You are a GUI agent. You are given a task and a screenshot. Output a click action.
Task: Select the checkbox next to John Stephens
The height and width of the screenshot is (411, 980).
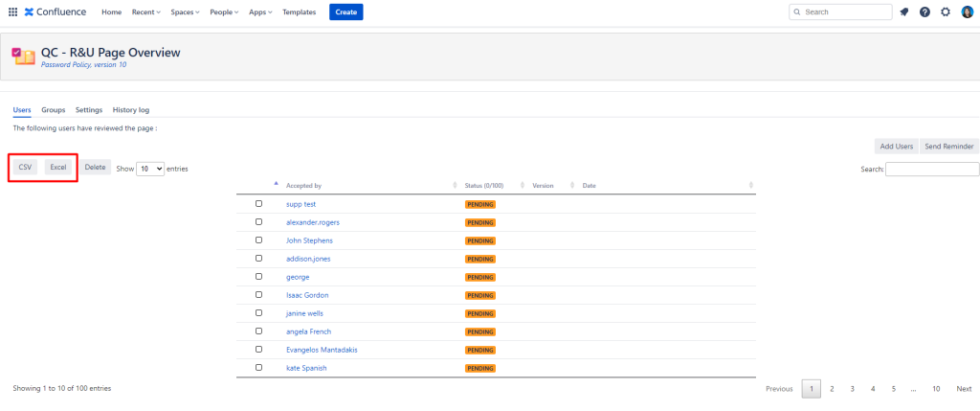[x=258, y=240]
